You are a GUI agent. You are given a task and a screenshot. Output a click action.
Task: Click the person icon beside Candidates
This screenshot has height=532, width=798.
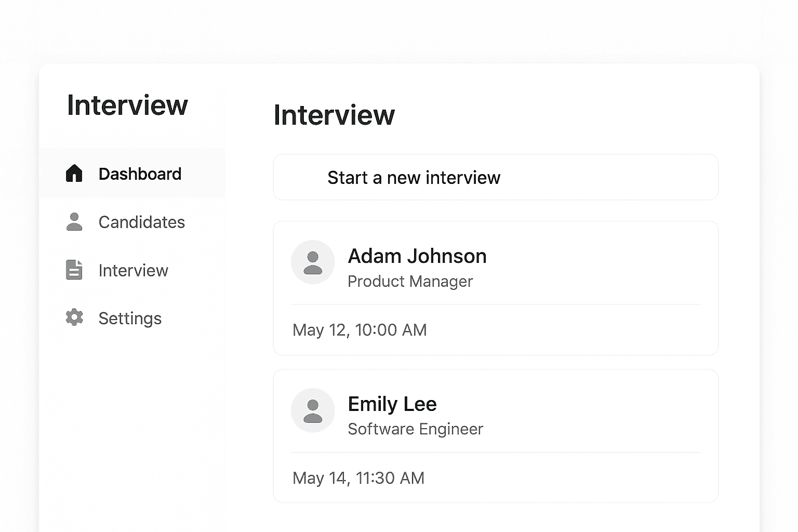pos(74,222)
